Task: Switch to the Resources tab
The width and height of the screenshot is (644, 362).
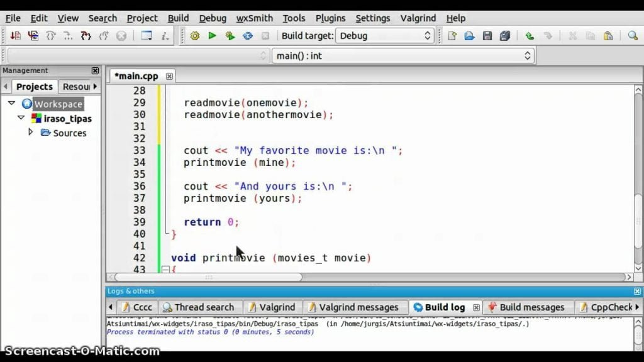Action: (x=76, y=87)
